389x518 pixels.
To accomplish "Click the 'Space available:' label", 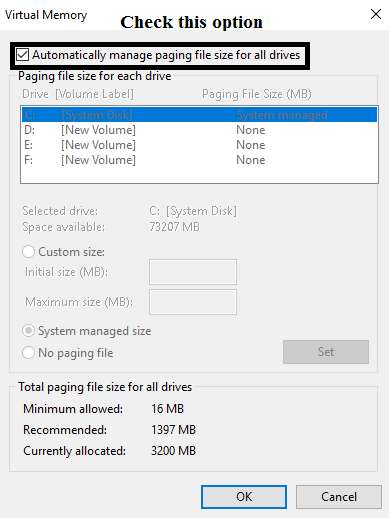I will tap(64, 227).
